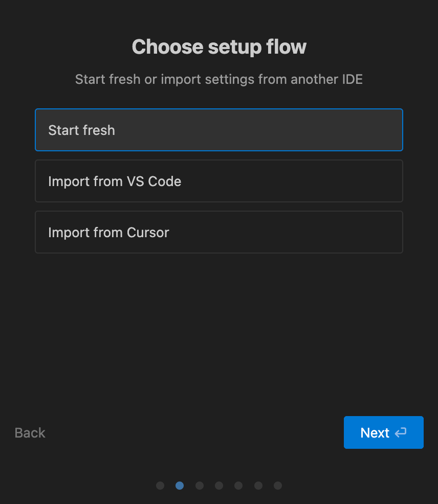This screenshot has height=504, width=438.
Task: Click the word "fresh" in first option
Action: click(99, 130)
